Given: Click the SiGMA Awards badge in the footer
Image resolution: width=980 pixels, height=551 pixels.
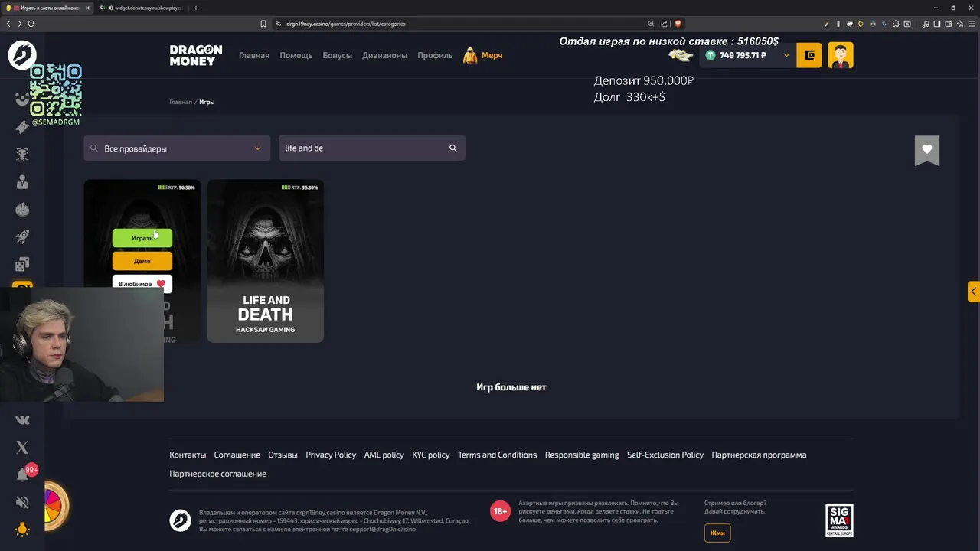Looking at the screenshot, I should point(839,520).
